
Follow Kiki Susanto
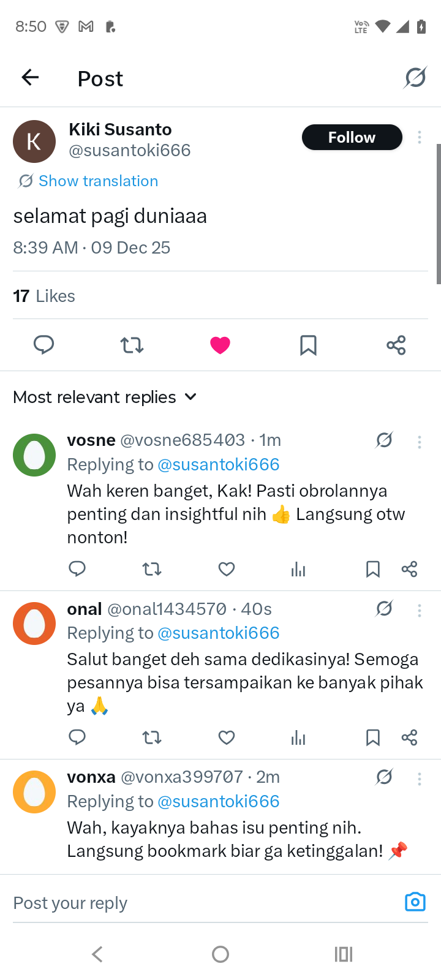352,137
